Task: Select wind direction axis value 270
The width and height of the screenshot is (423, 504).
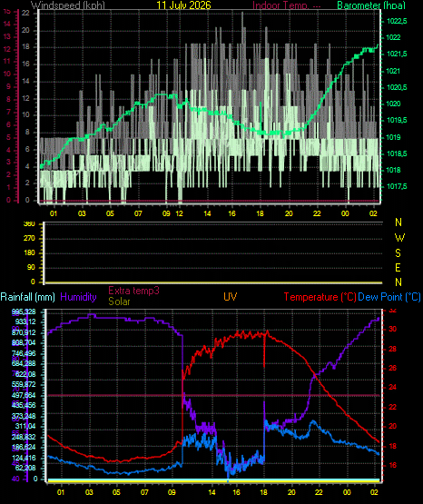Action: (x=30, y=239)
